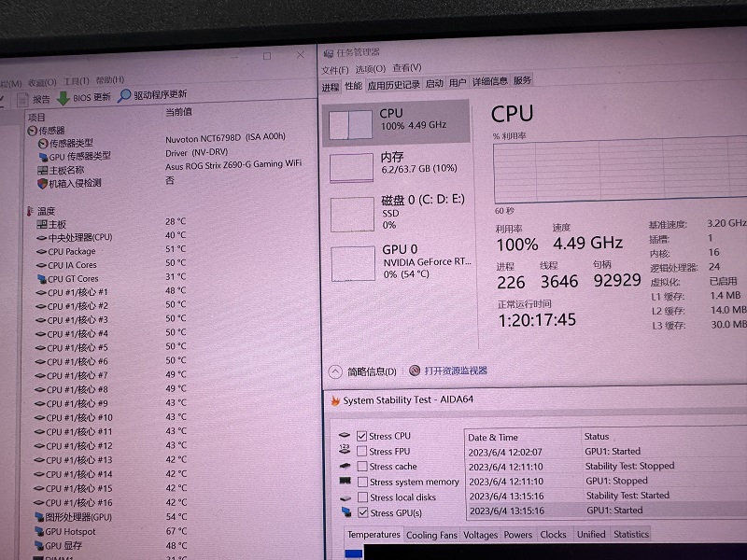Click the icon beside 传感器类型 row
Image resolution: width=747 pixels, height=560 pixels.
(43, 143)
